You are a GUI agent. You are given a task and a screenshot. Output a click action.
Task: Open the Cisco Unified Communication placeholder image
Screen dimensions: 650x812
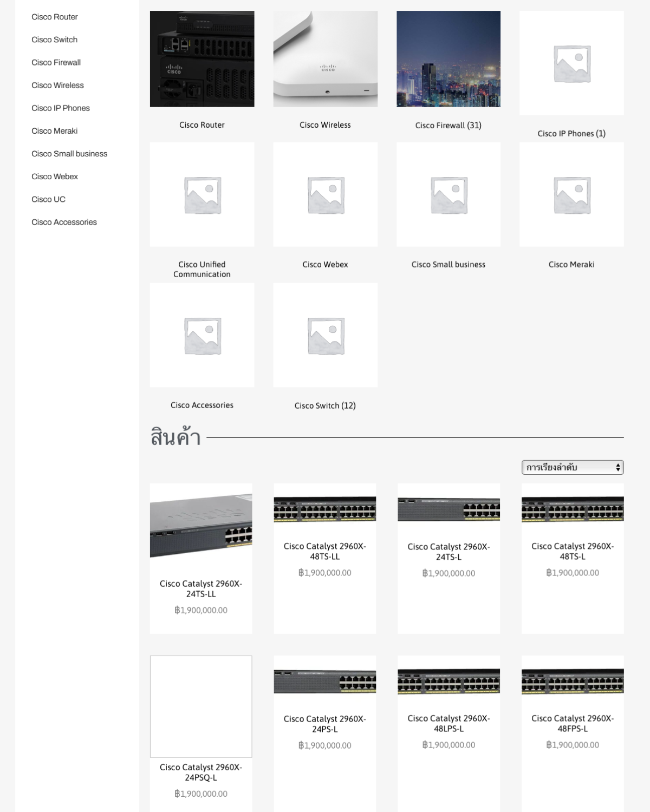pos(201,194)
